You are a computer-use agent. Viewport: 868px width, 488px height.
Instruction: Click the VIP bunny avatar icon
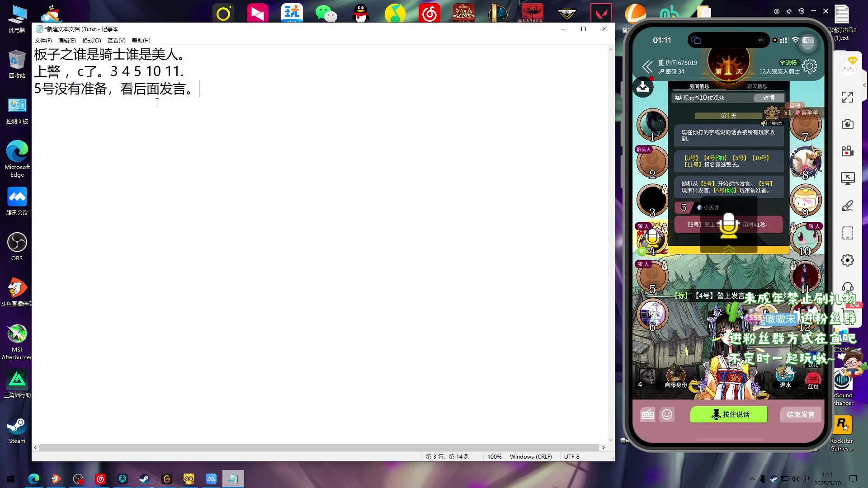click(848, 68)
